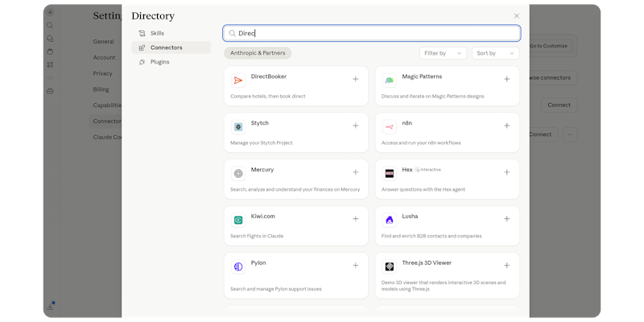
Task: Open the projects icon in left sidebar
Action: pos(50,52)
